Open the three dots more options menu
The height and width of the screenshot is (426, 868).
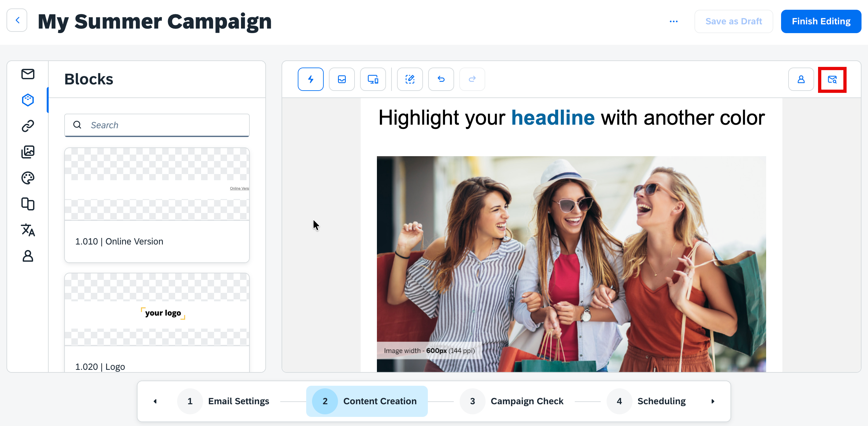673,21
